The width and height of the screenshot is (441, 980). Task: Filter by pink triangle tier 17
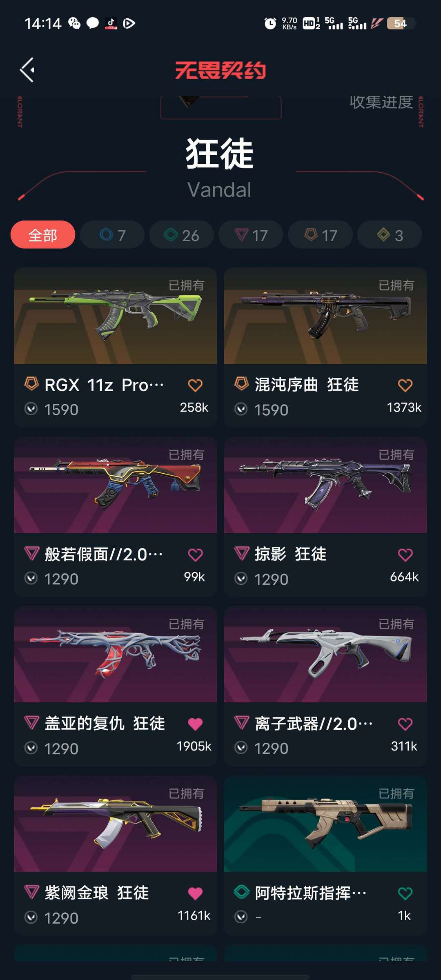[251, 235]
